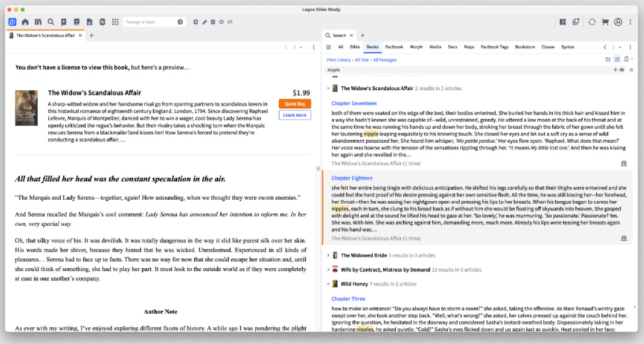Open the book panel kebab menu
The height and width of the screenshot is (344, 644).
click(314, 47)
